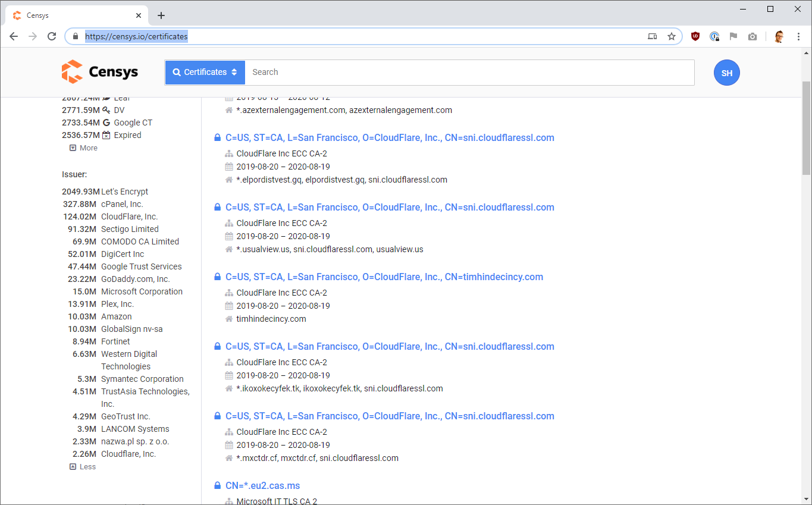Open certificate result for ikoxokecyfek.tk
This screenshot has height=505, width=812.
(x=390, y=346)
